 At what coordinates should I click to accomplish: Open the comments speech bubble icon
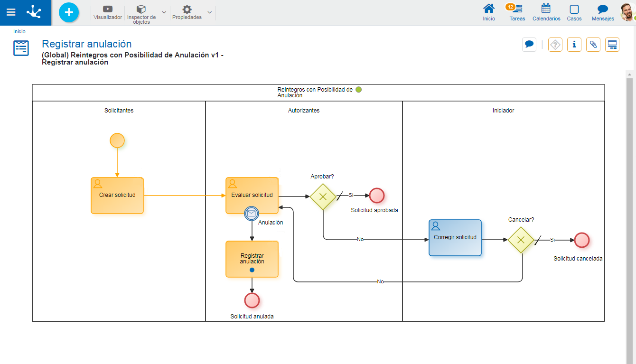pyautogui.click(x=529, y=45)
